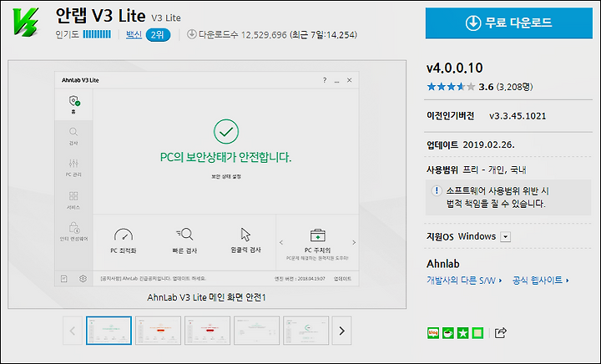Click the 빠른 검사 quick scan icon
This screenshot has width=601, height=364.
(x=184, y=234)
